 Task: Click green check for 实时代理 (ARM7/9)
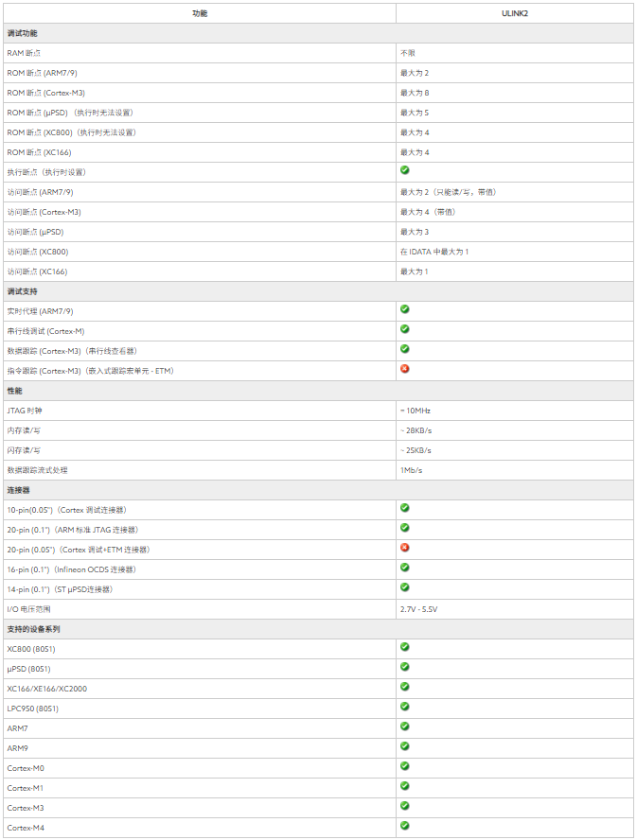405,309
